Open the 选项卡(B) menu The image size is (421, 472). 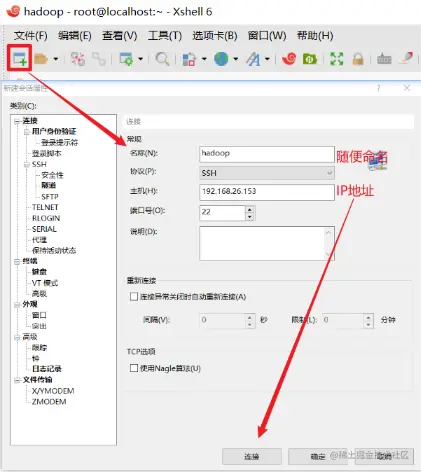[x=215, y=35]
